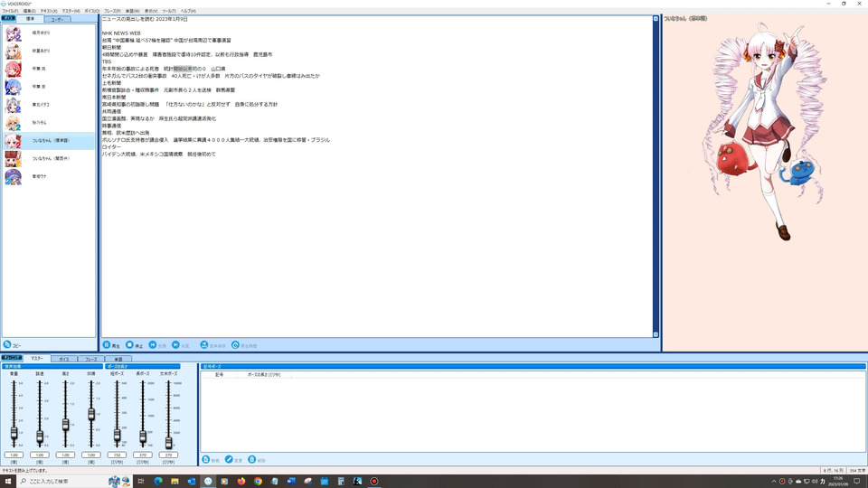Click the ロイター line in the editor
The width and height of the screenshot is (868, 488).
111,147
